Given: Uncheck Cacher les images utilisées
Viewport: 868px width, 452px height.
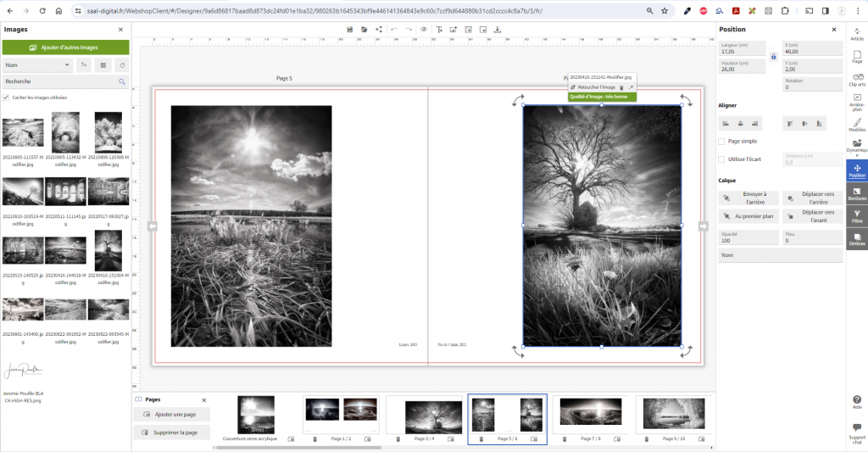Looking at the screenshot, I should coord(7,98).
